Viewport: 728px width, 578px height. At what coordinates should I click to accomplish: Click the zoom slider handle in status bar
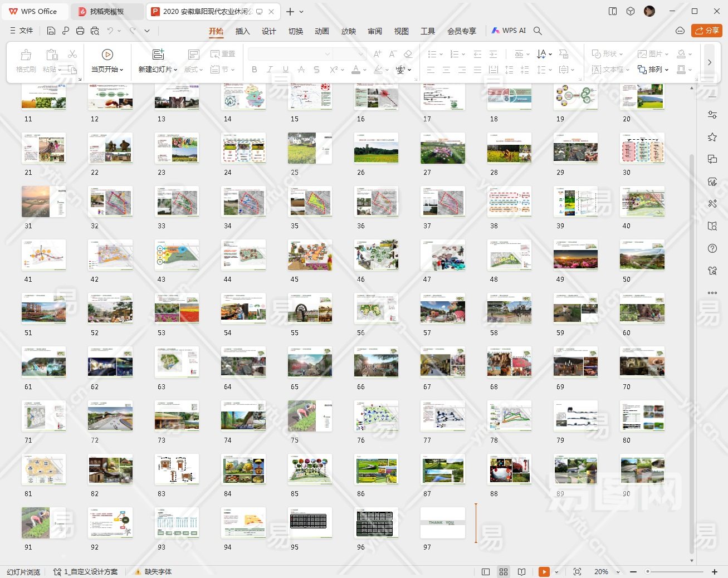(648, 572)
